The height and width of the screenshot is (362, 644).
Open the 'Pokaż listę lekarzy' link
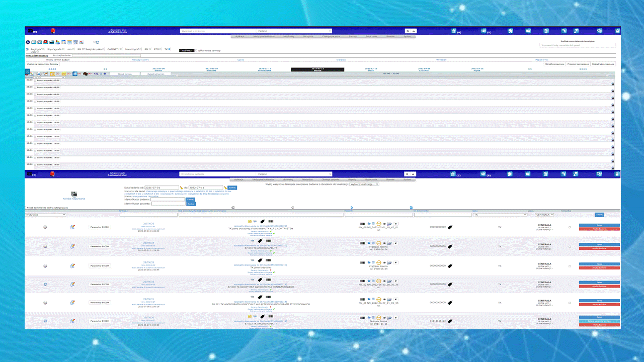tap(37, 55)
